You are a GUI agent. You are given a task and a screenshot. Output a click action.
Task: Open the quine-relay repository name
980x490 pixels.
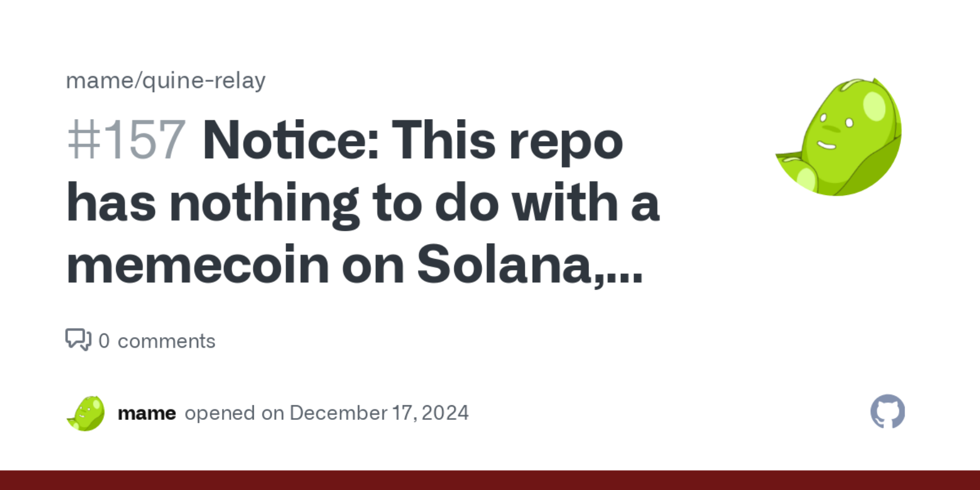pos(204,81)
